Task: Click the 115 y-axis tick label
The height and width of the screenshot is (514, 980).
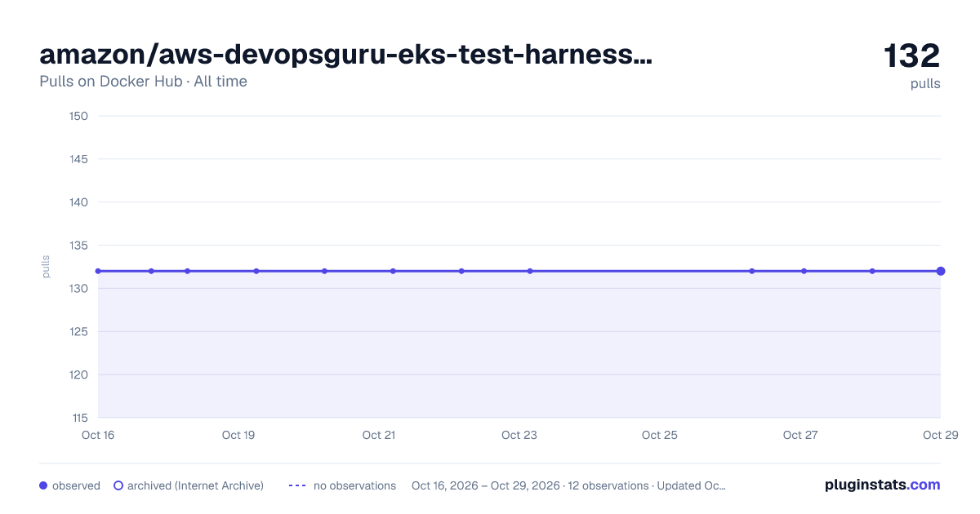Action: tap(79, 419)
